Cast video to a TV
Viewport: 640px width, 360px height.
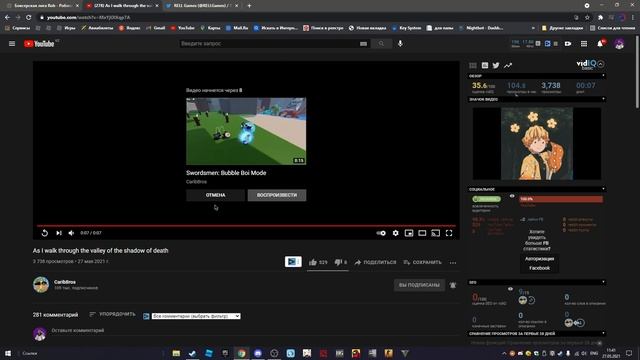point(436,233)
